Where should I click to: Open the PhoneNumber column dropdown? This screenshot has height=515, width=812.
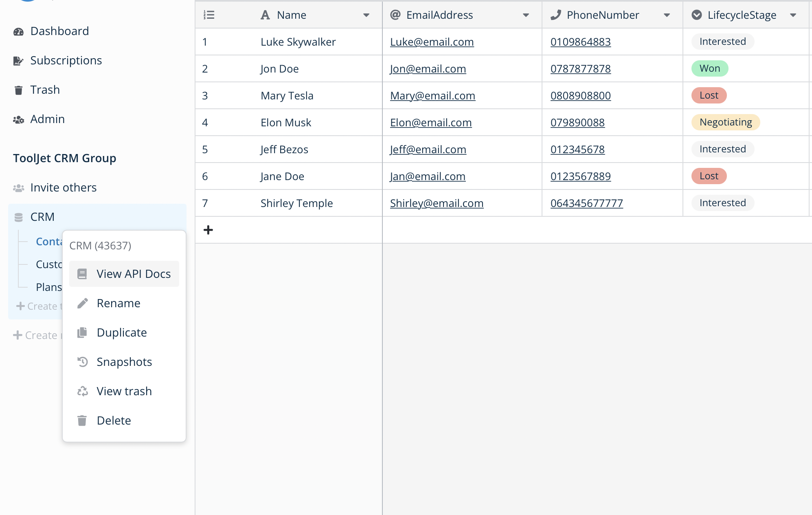tap(667, 15)
